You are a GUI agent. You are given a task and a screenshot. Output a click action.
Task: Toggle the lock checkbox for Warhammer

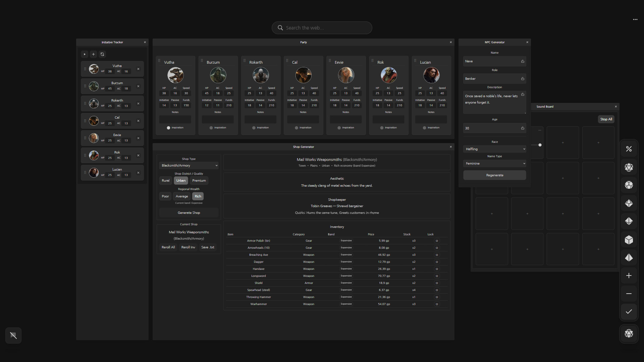[437, 304]
